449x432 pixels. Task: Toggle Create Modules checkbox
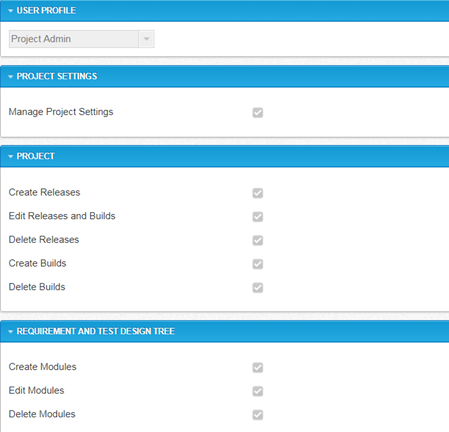(x=258, y=368)
